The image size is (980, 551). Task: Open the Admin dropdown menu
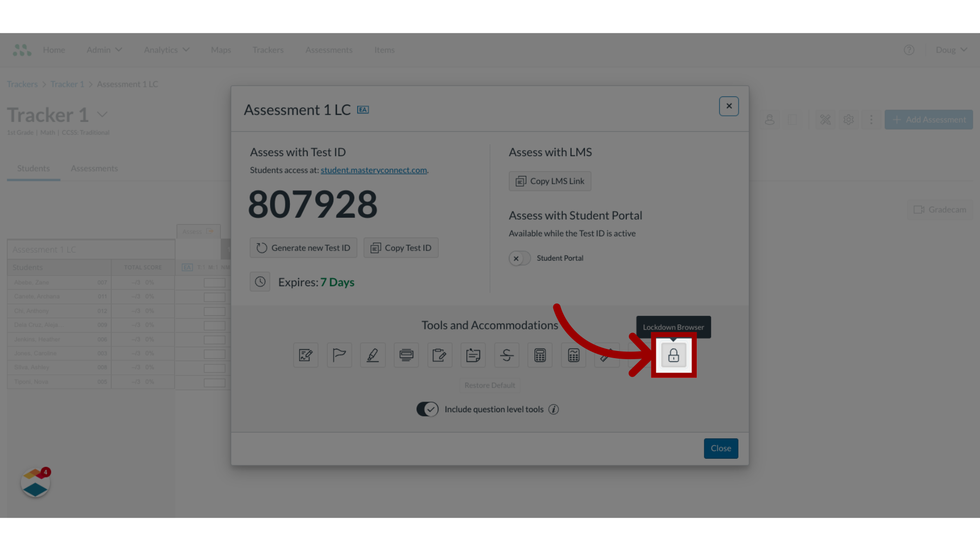point(104,49)
